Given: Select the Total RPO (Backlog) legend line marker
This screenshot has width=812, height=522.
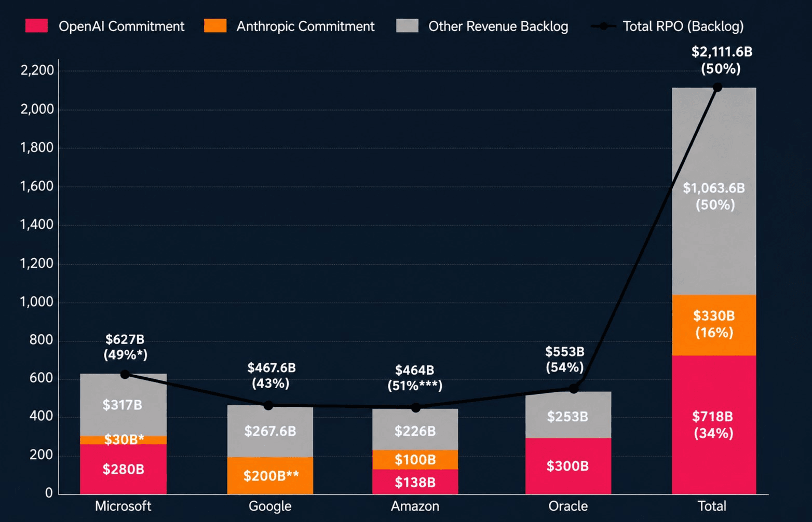Looking at the screenshot, I should pos(603,26).
